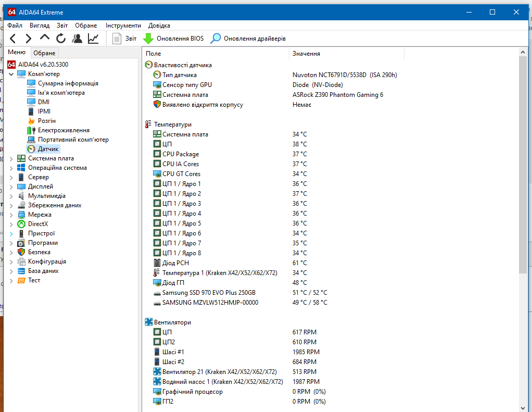This screenshot has width=532, height=412.
Task: Refresh the sensor readings with the refresh icon
Action: 61,39
